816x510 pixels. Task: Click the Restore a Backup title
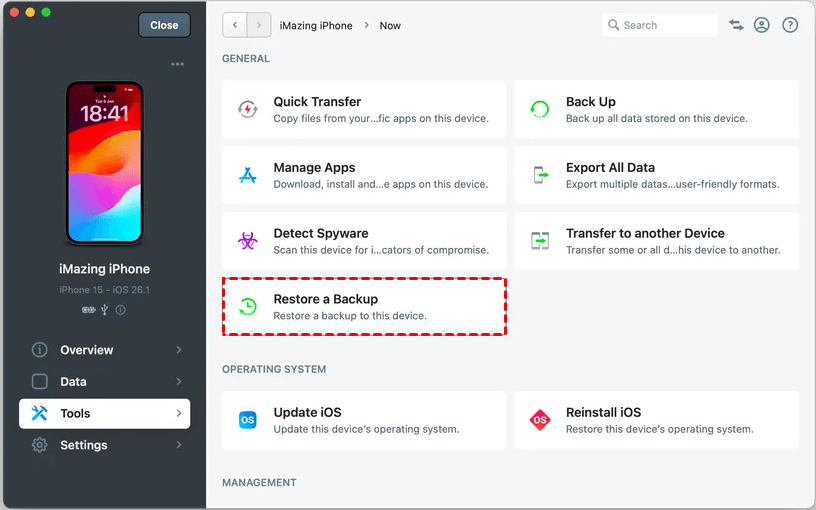point(326,299)
